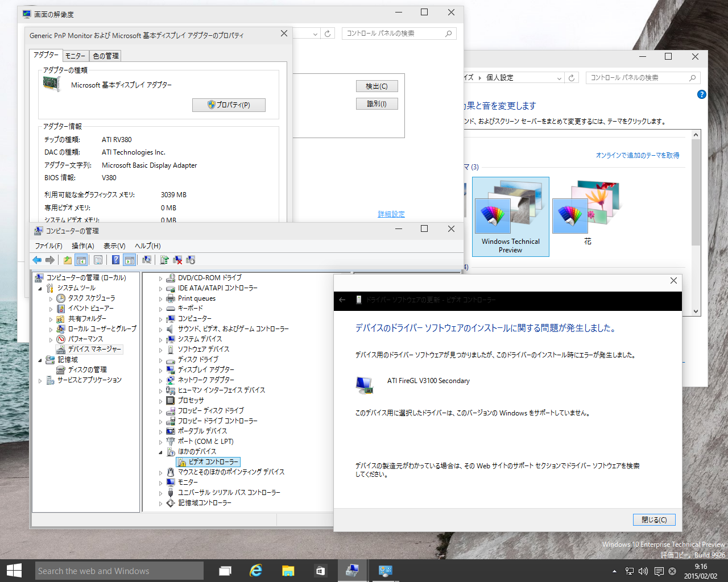Expand the ディスプレイ アダプター category
728x582 pixels.
(160, 370)
